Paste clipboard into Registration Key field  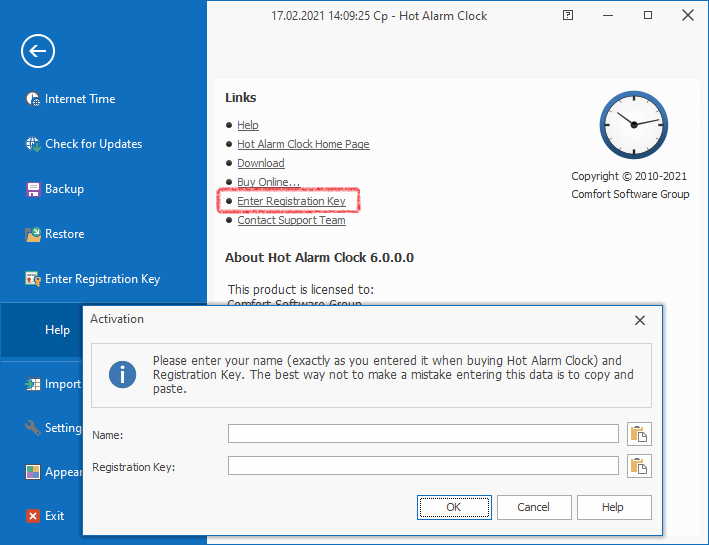pos(639,466)
